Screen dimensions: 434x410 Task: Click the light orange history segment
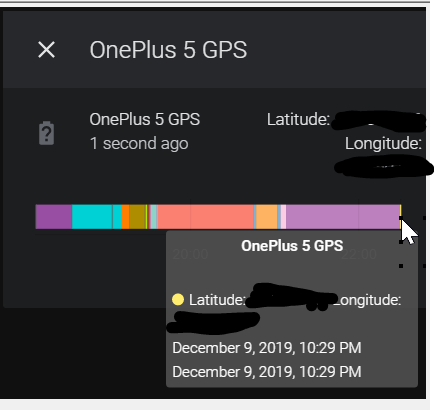pos(267,217)
